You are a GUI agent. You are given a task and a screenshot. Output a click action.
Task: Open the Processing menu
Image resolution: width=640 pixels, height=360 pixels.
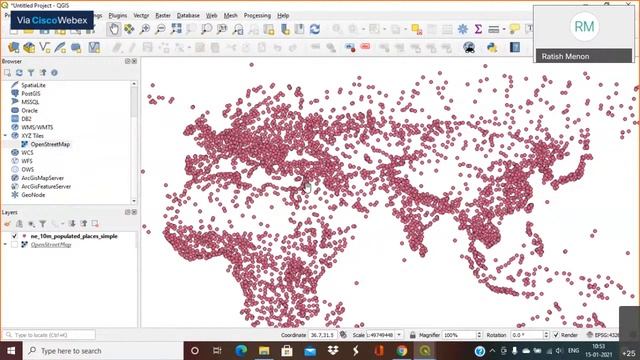coord(257,16)
